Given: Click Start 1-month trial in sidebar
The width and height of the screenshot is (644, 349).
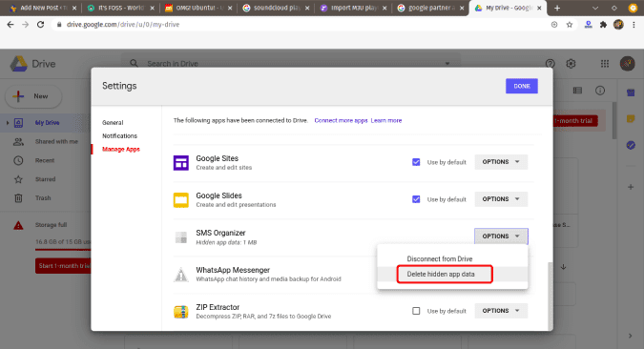Looking at the screenshot, I should (x=63, y=266).
